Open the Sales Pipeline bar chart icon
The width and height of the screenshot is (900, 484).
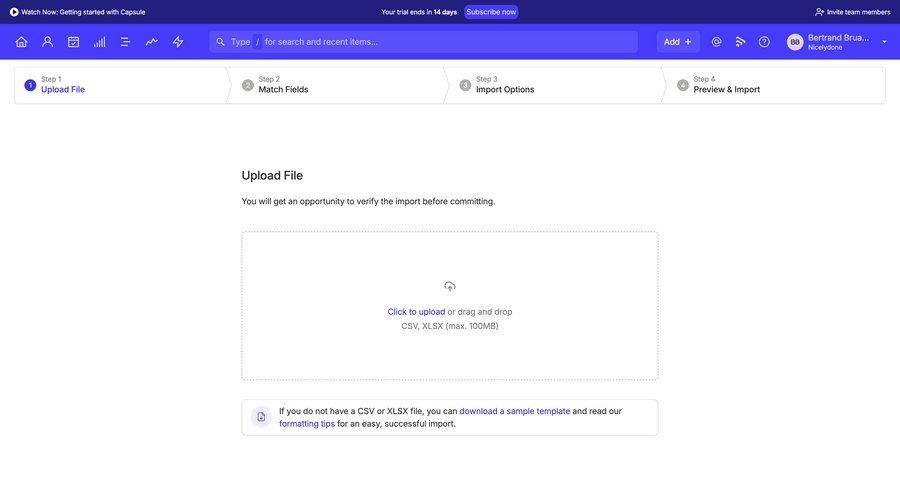[x=99, y=42]
